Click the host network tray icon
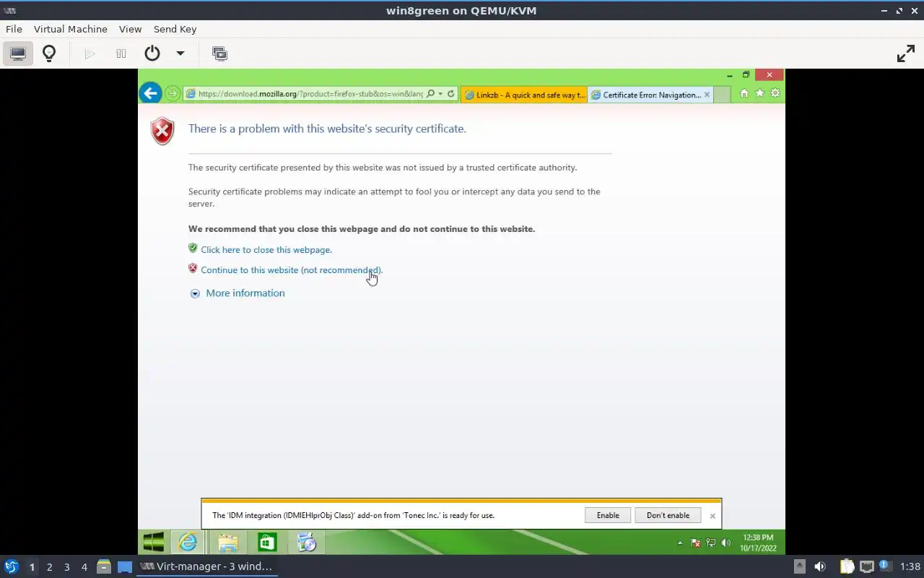The image size is (924, 578). point(866,566)
